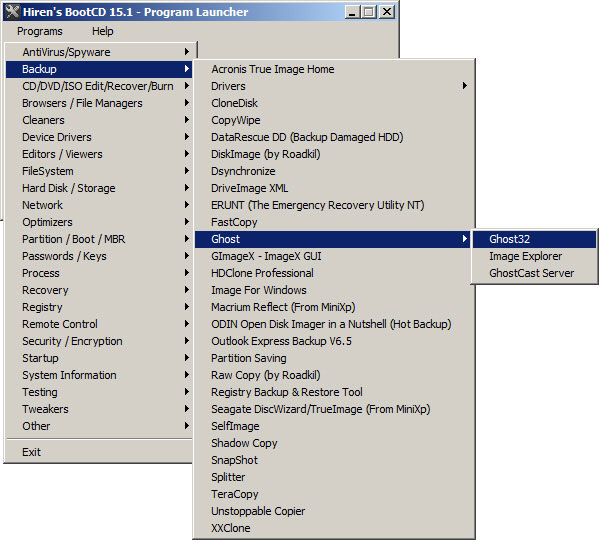Viewport: 599px width, 540px height.
Task: Launch ODIN Open Disk Imager
Action: [333, 324]
